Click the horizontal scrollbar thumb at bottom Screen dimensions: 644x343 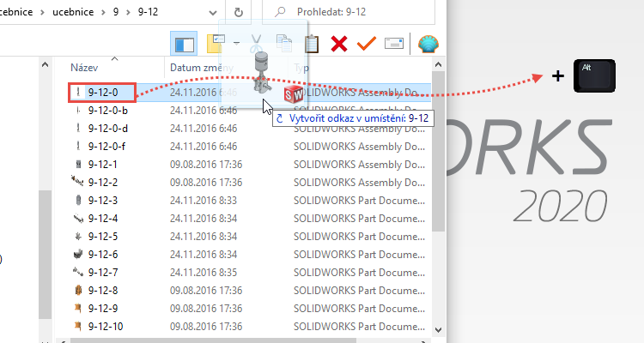(214, 340)
